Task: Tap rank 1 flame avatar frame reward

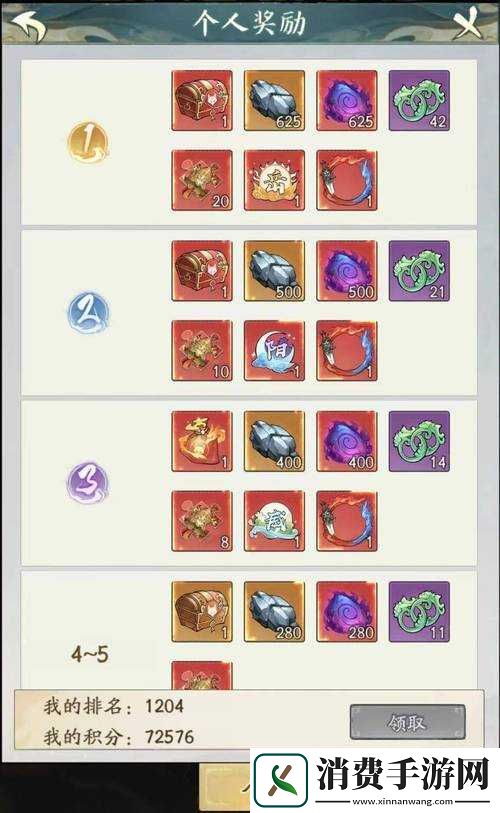Action: [346, 180]
